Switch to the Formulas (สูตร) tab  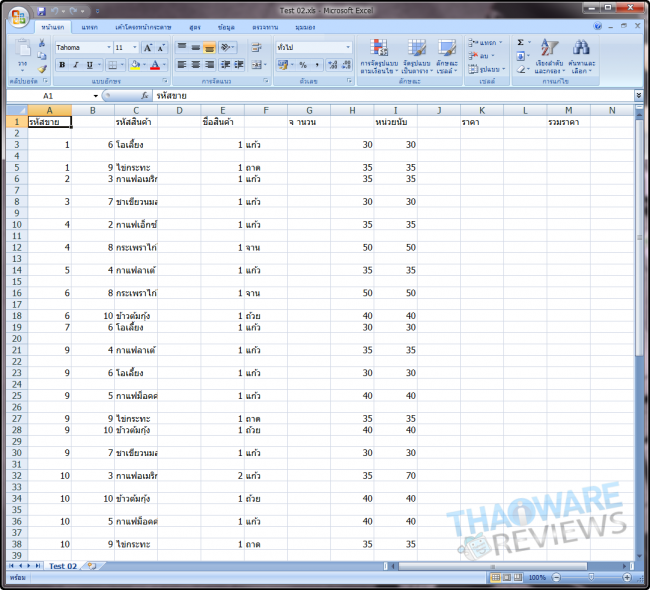tap(195, 27)
